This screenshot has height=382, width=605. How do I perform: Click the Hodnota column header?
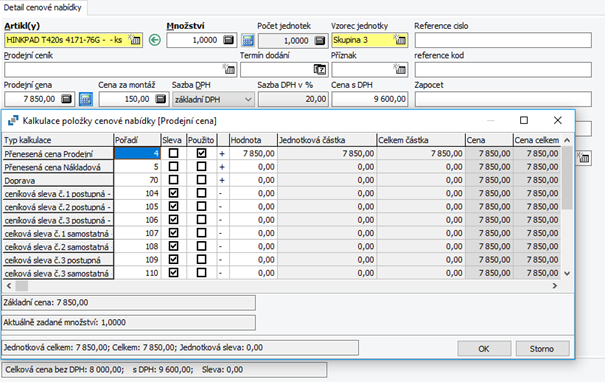253,140
